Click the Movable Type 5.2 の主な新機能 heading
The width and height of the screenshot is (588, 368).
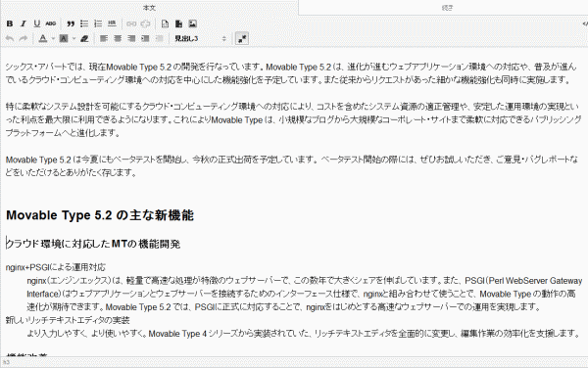(100, 215)
